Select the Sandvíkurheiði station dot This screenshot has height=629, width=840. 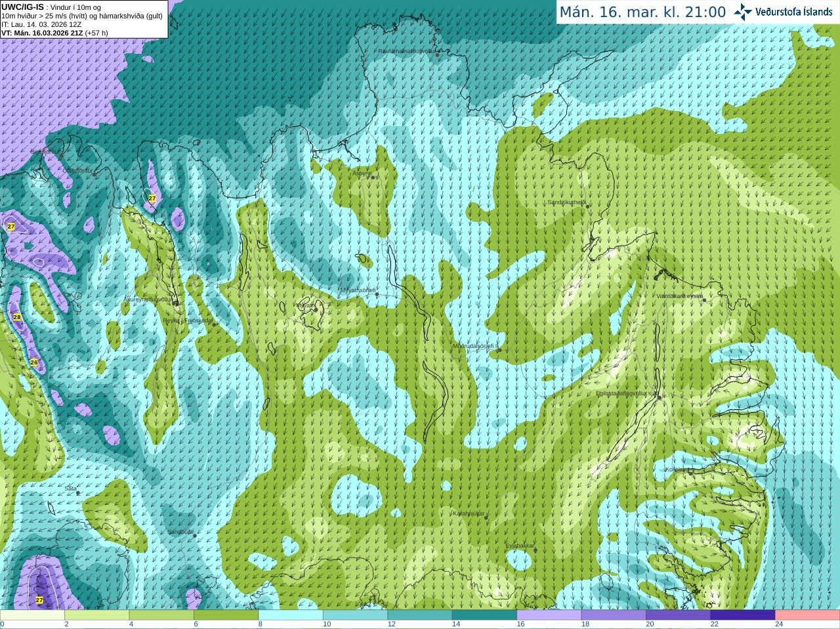click(588, 206)
